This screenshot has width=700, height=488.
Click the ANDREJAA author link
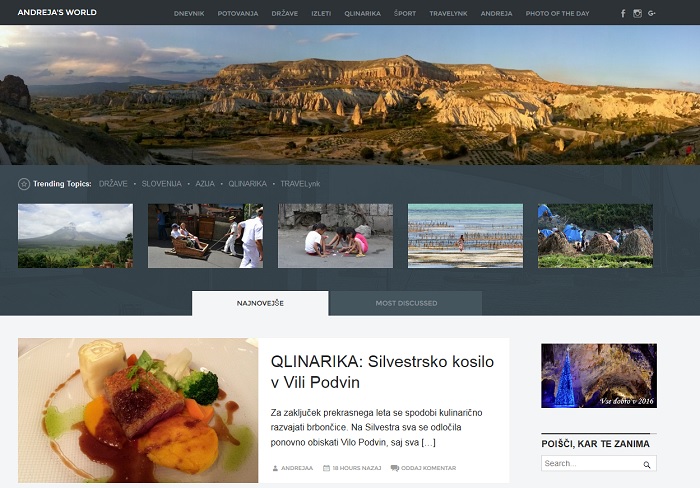point(297,468)
